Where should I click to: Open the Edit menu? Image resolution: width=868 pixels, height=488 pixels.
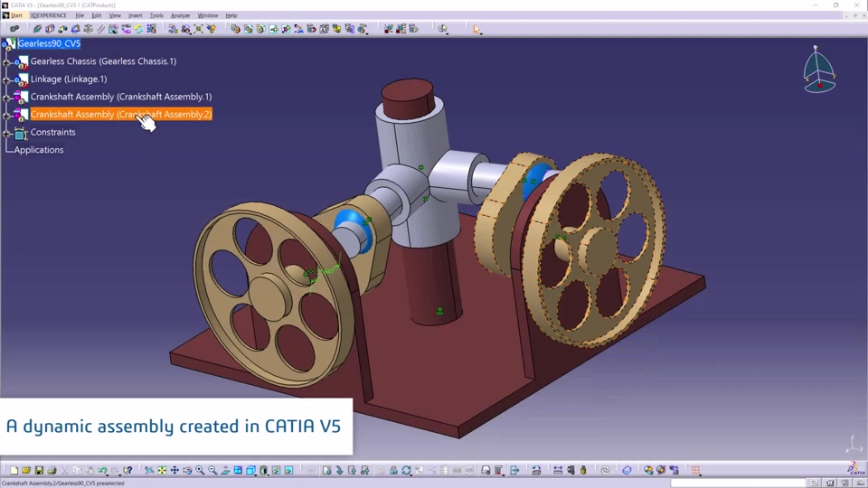[97, 15]
